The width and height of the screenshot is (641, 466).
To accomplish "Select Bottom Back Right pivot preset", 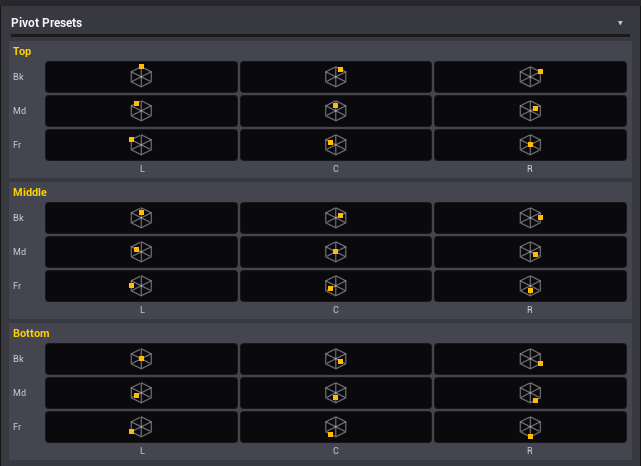I will 530,359.
